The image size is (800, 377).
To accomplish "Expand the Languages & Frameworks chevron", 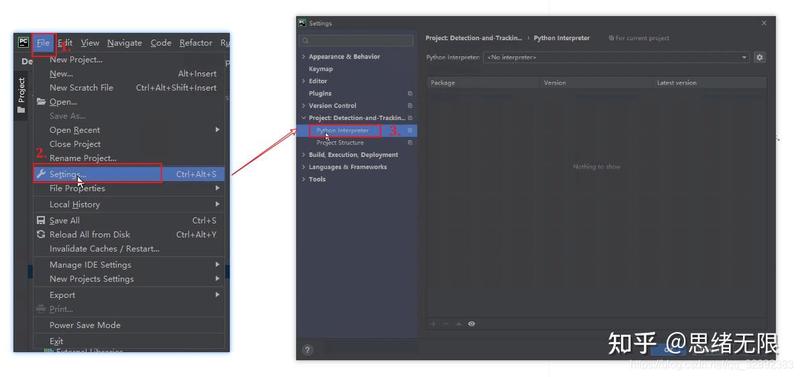I will [x=304, y=167].
